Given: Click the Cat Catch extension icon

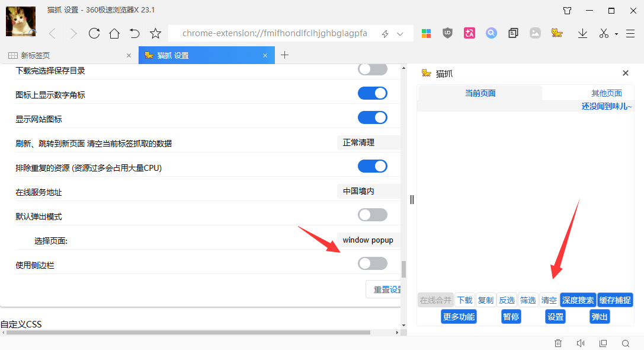Looking at the screenshot, I should coord(556,33).
